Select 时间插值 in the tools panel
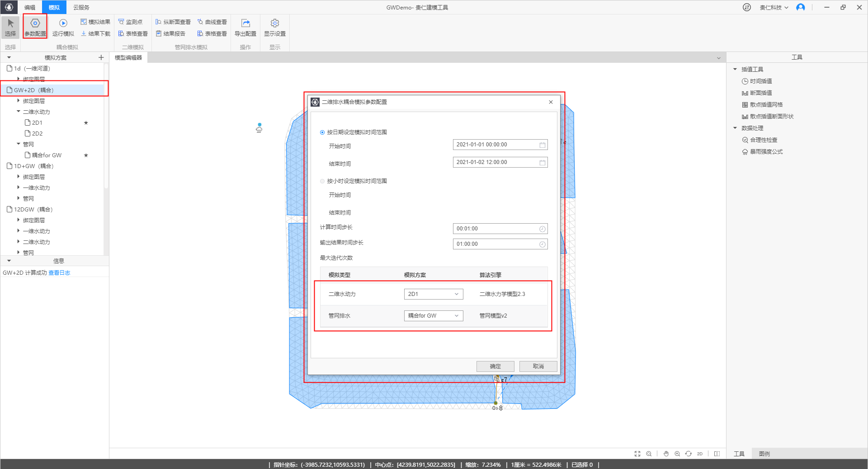The image size is (868, 469). coord(761,81)
